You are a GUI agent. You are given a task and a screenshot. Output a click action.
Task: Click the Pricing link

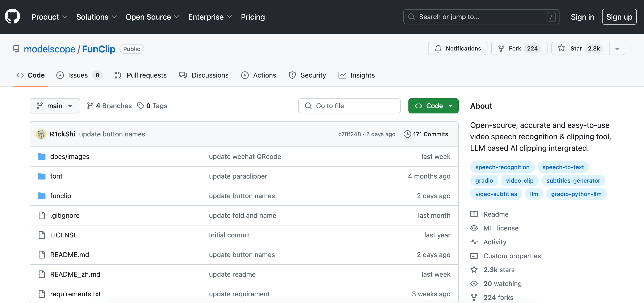tap(253, 17)
